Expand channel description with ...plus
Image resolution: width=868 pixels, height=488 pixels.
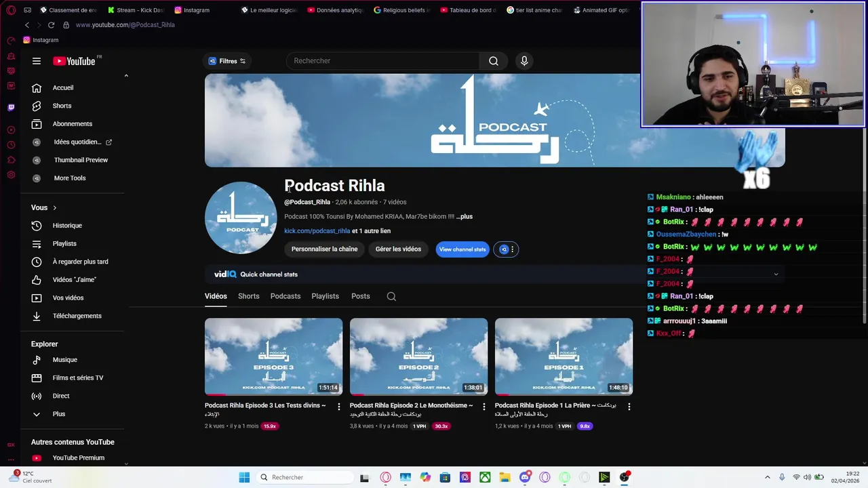(465, 217)
